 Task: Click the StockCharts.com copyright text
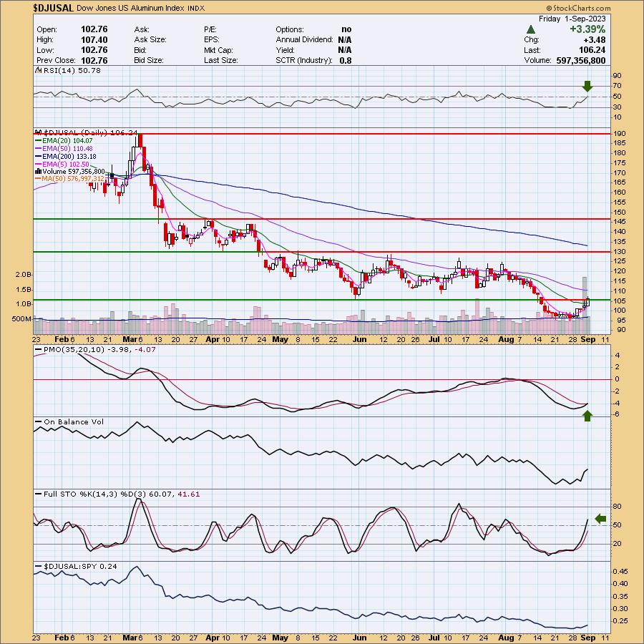(578, 8)
